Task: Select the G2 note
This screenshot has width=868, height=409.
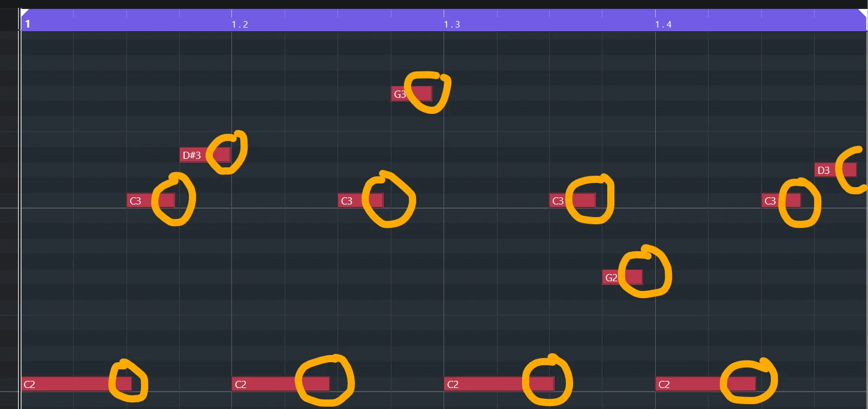Action: [x=622, y=277]
